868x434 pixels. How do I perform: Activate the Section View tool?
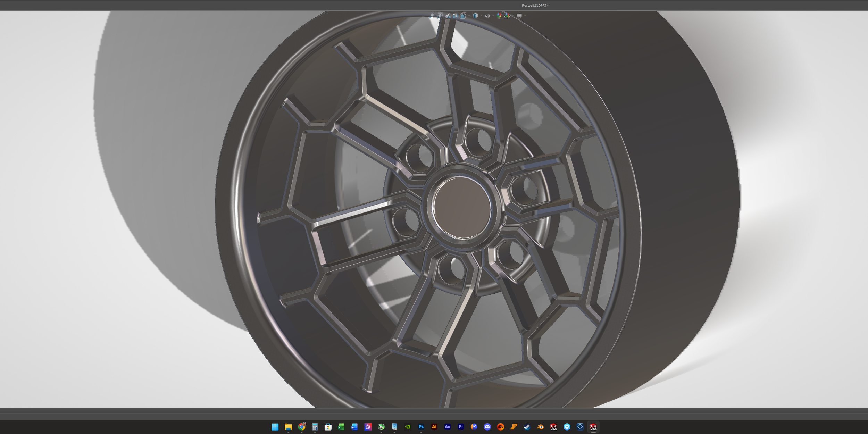[456, 16]
